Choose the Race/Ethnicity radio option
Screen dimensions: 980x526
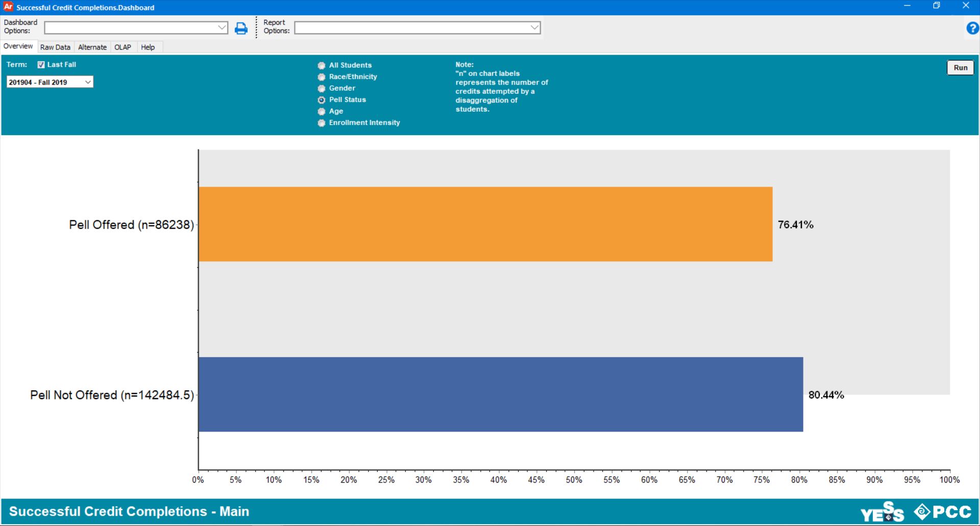322,77
